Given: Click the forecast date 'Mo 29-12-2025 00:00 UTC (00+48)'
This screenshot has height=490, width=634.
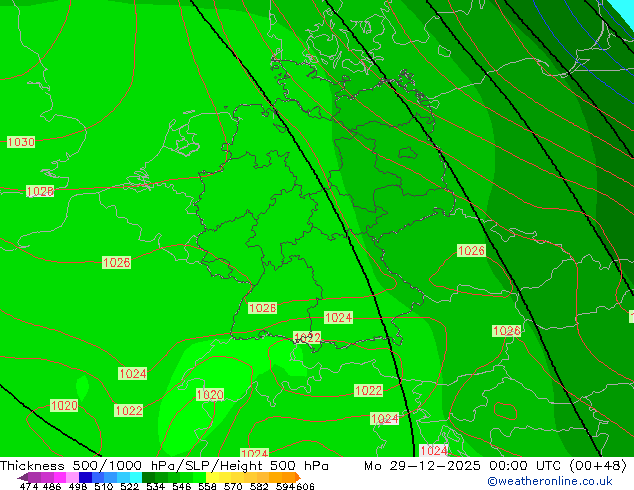Looking at the screenshot, I should click(x=495, y=466).
